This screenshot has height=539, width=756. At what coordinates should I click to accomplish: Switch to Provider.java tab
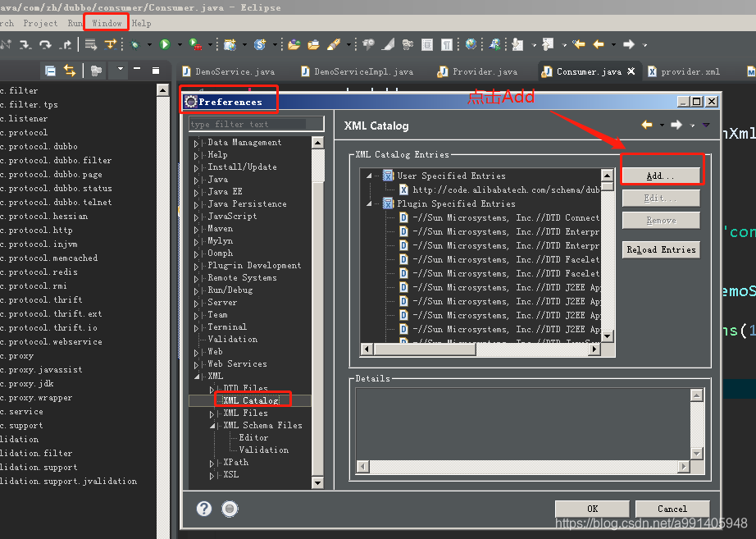pos(477,71)
